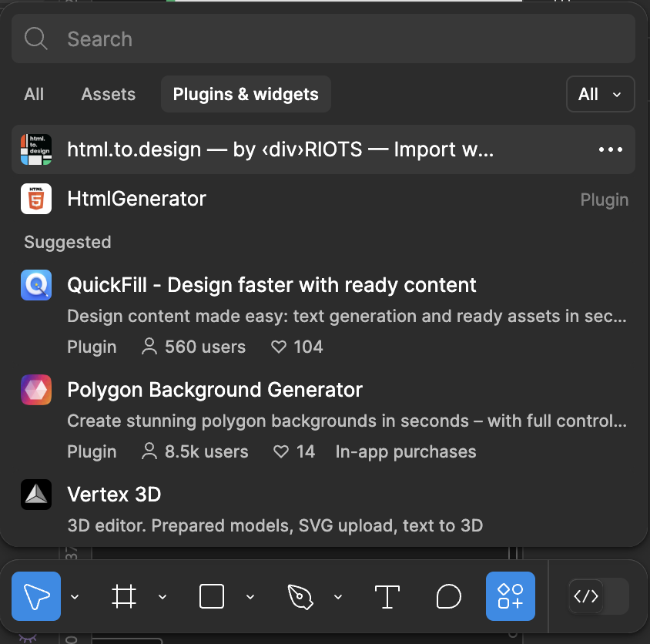This screenshot has height=644, width=650.
Task: Click the Vertex 3D description text
Action: pos(275,525)
